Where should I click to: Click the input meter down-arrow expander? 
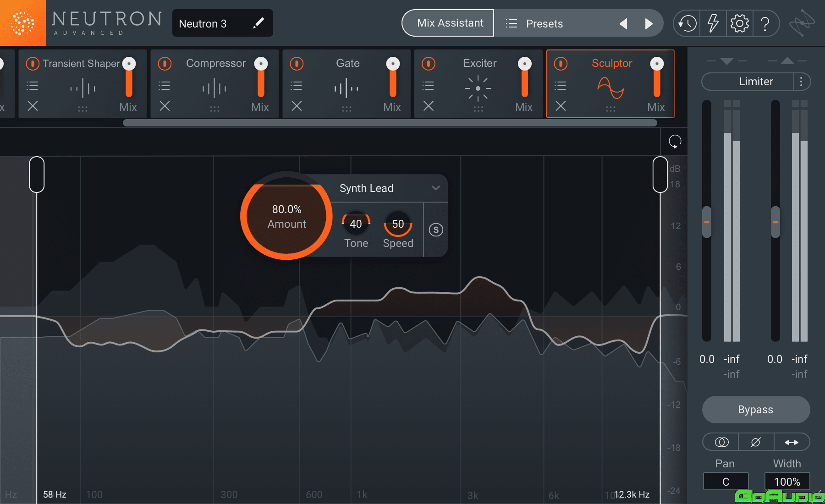click(726, 61)
